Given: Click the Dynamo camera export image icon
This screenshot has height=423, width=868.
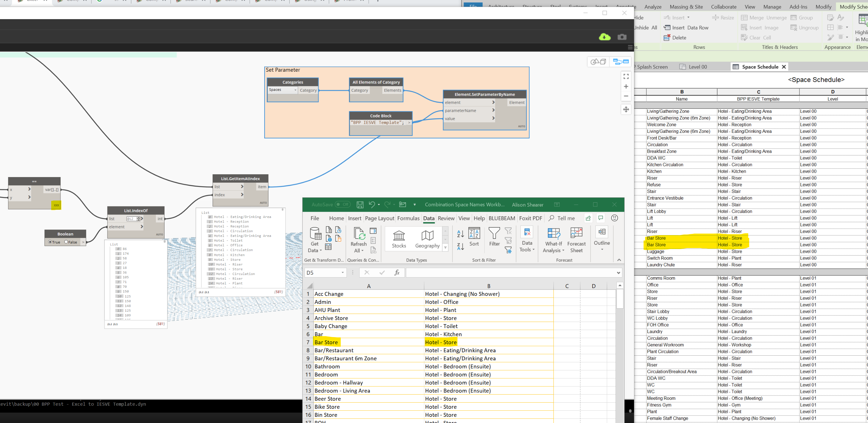Looking at the screenshot, I should pos(622,37).
